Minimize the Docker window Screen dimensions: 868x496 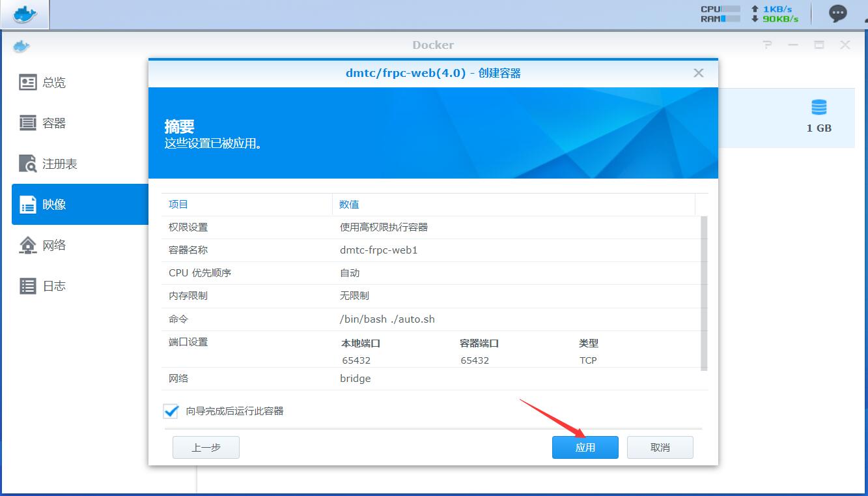[x=793, y=45]
